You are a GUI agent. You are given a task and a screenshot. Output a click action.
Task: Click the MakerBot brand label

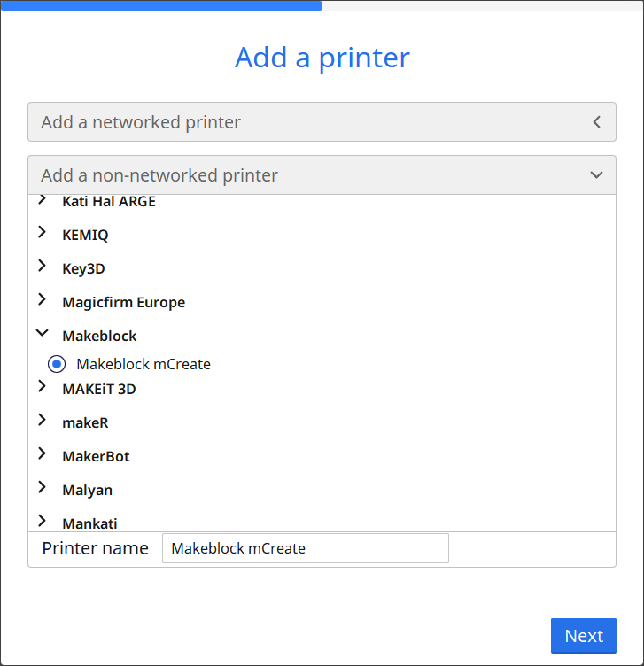(96, 456)
